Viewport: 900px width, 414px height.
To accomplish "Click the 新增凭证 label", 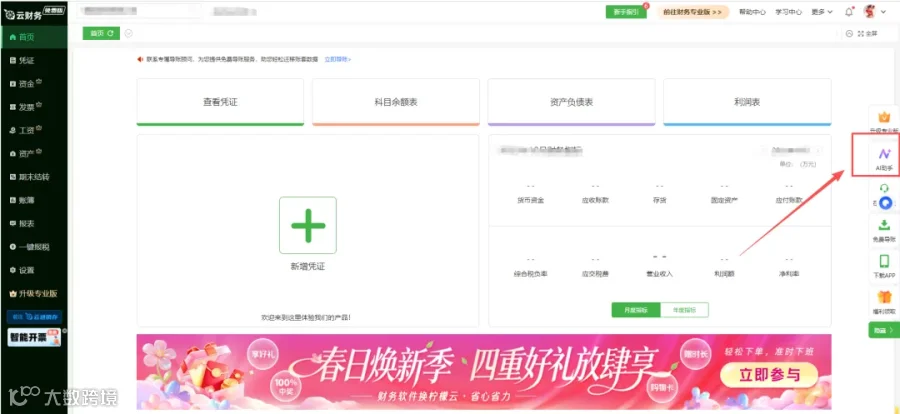I will point(308,266).
